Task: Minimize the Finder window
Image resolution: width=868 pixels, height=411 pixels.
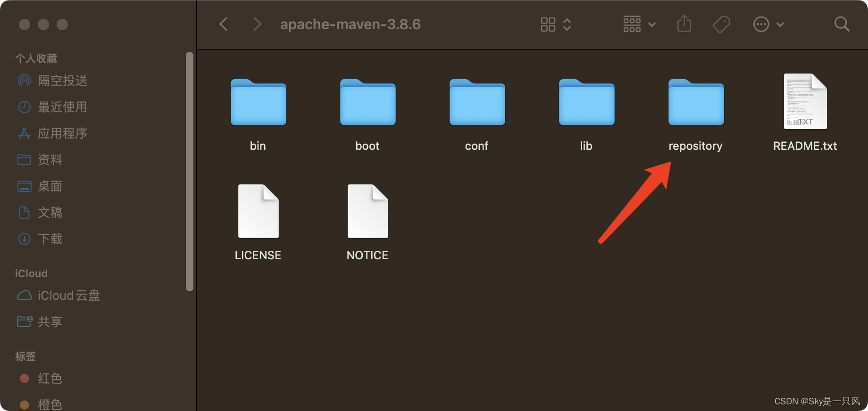Action: click(43, 25)
